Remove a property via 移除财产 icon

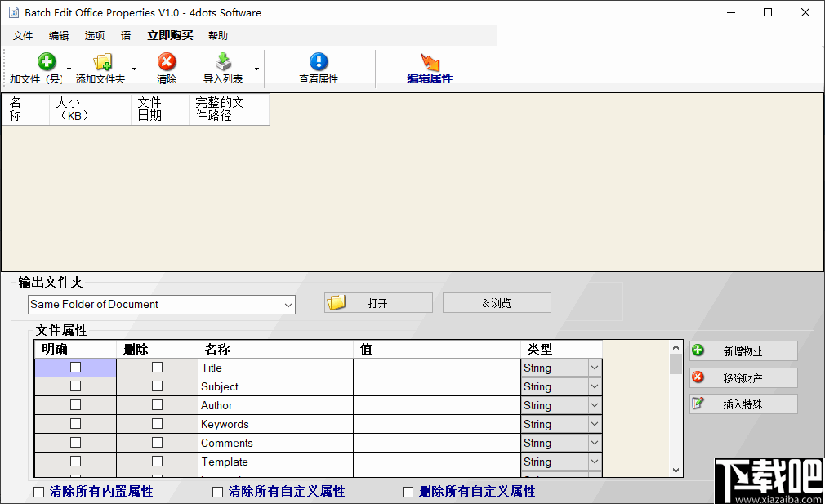(698, 377)
